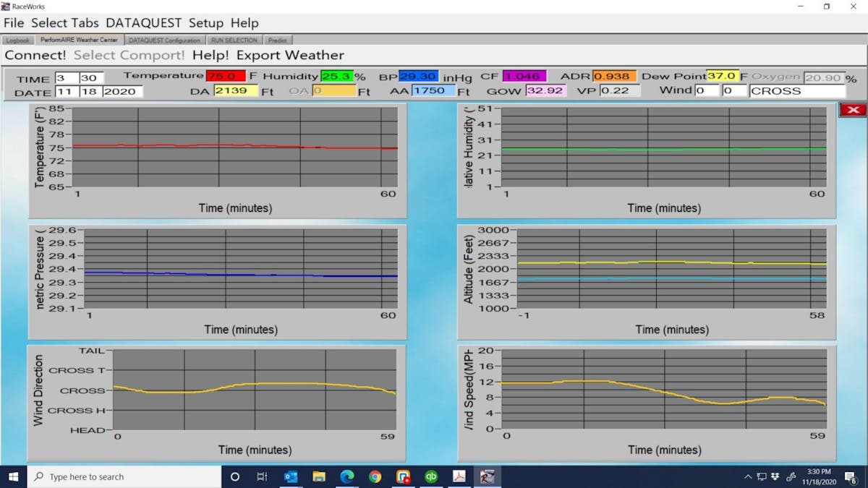Click the wind direction field showing CROSS

click(x=797, y=91)
